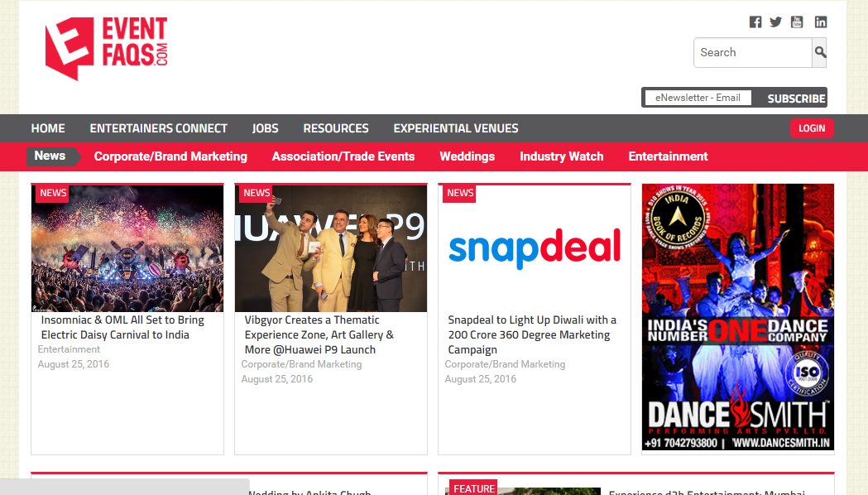Select the Weddings category
This screenshot has height=495, width=868.
pos(468,156)
